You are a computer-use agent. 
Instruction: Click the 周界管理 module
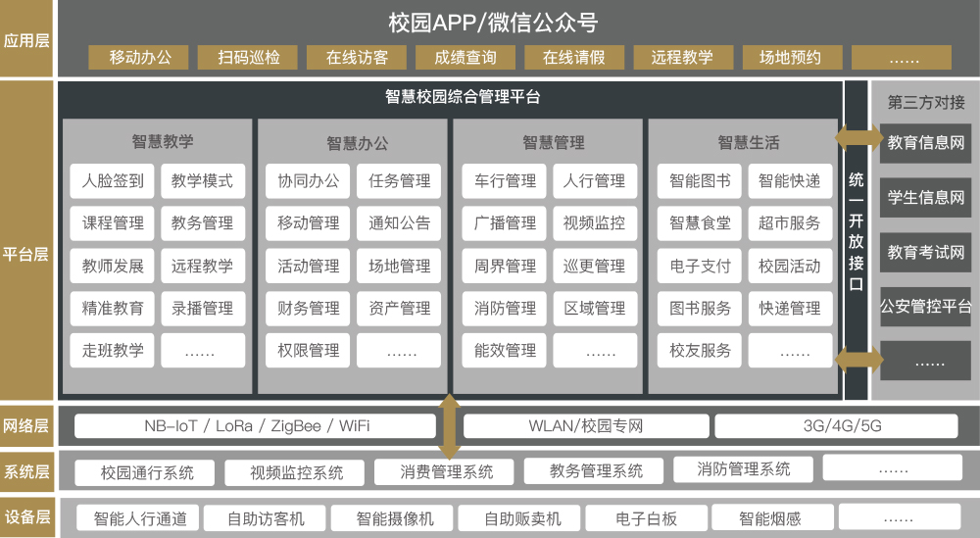(x=504, y=266)
